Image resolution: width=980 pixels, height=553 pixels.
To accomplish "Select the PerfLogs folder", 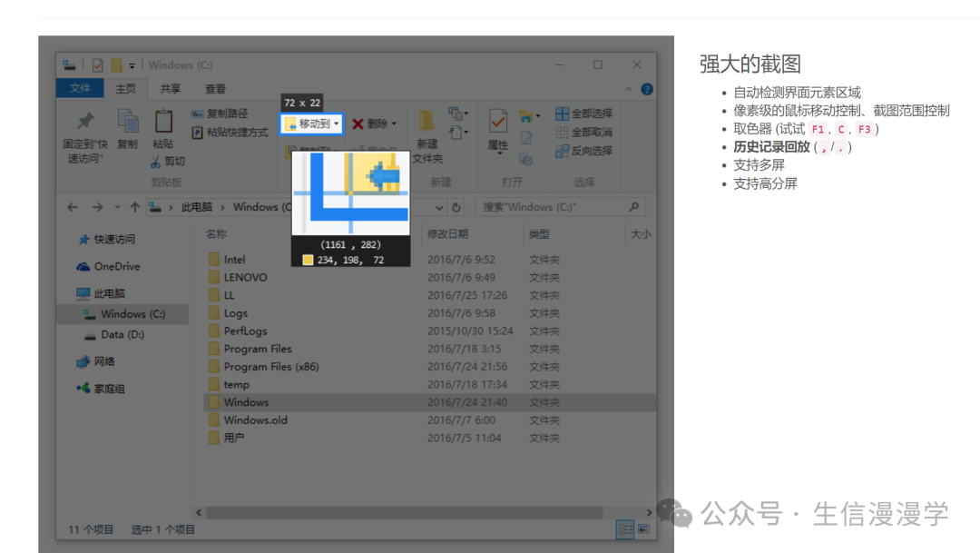I will tap(238, 331).
